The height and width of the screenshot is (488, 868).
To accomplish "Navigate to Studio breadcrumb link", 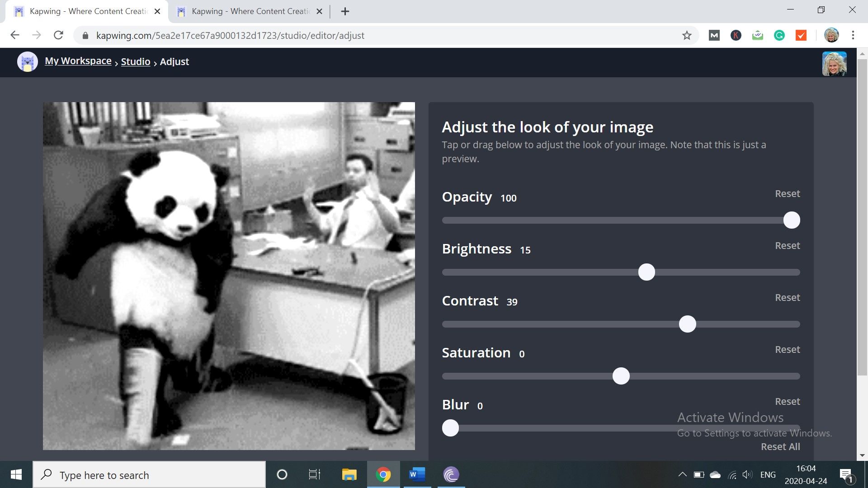I will tap(135, 62).
